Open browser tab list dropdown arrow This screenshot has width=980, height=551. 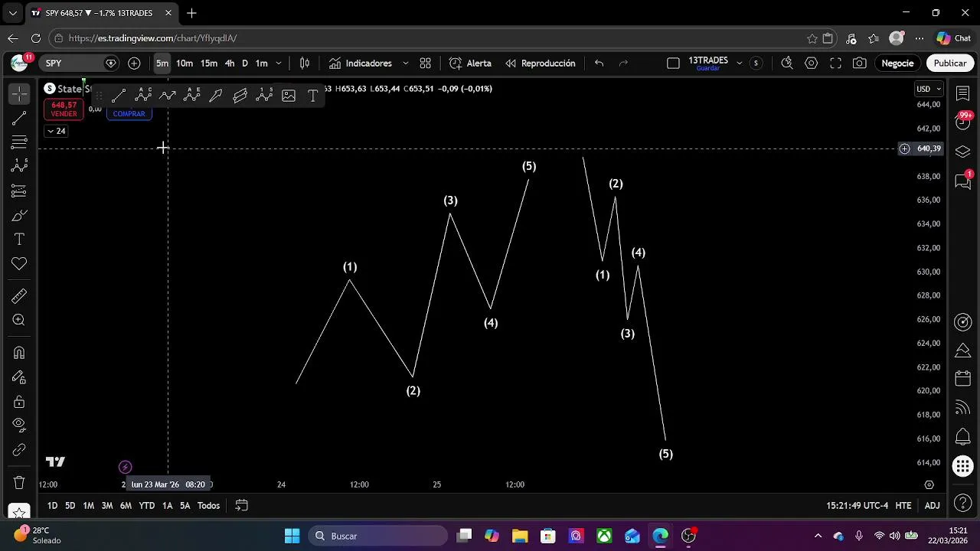[12, 13]
